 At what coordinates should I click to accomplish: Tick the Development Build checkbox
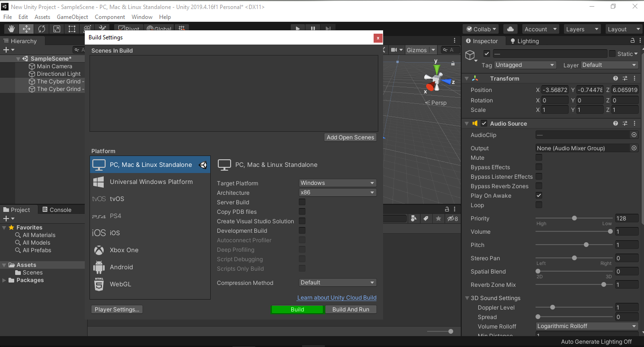[x=302, y=230]
